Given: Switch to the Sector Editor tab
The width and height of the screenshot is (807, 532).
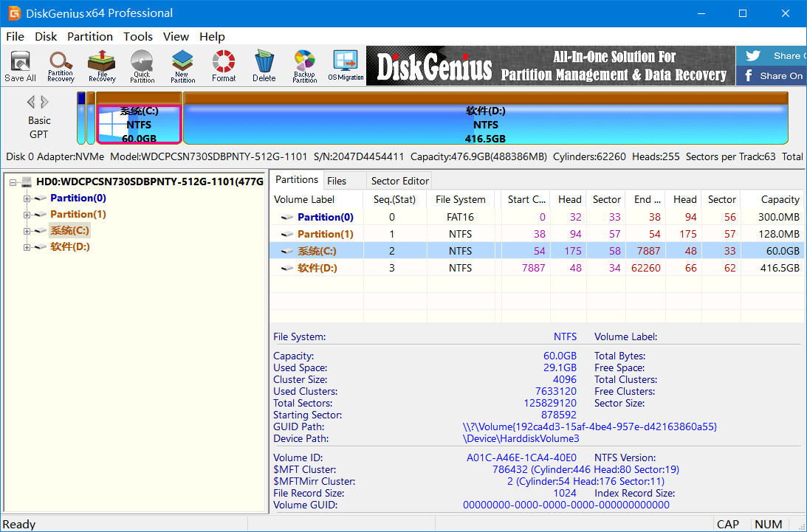Looking at the screenshot, I should (x=399, y=181).
